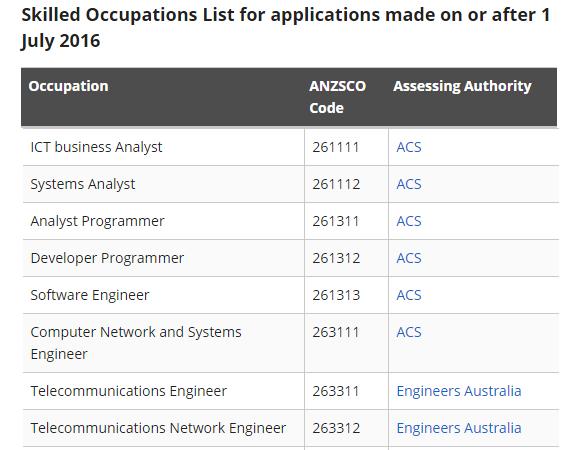Open Engineers Australia link for Telecommunications Engineer
Image resolution: width=579 pixels, height=450 pixels.
coord(459,391)
